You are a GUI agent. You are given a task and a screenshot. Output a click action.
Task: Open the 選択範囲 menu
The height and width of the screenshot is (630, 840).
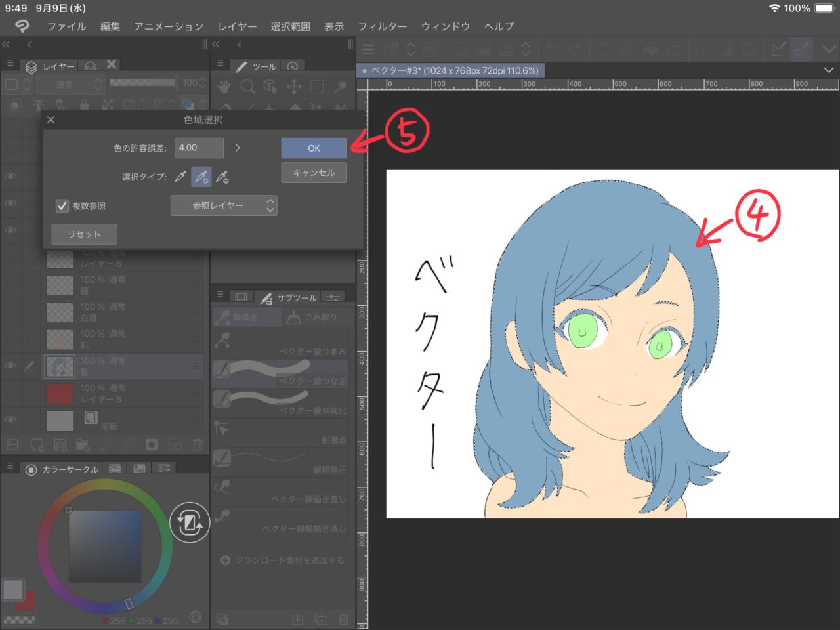290,26
